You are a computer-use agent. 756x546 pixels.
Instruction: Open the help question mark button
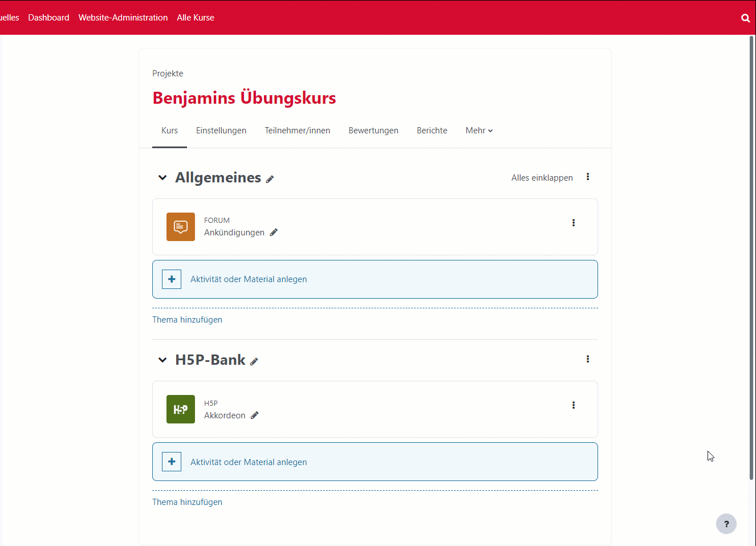(726, 524)
